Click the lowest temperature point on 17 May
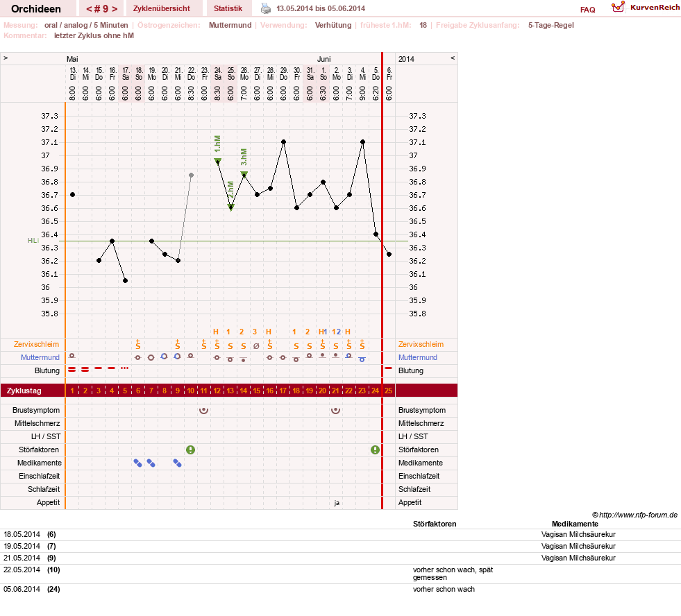Screen dimensions: 681x616 click(125, 280)
